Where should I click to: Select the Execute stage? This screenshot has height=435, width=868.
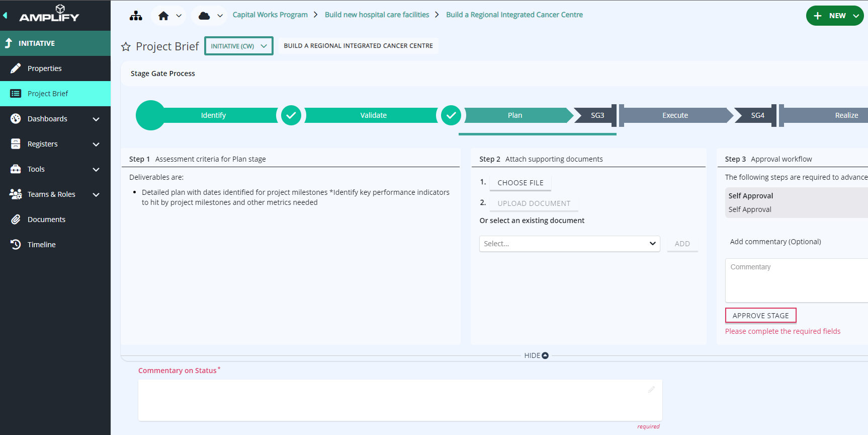point(675,115)
